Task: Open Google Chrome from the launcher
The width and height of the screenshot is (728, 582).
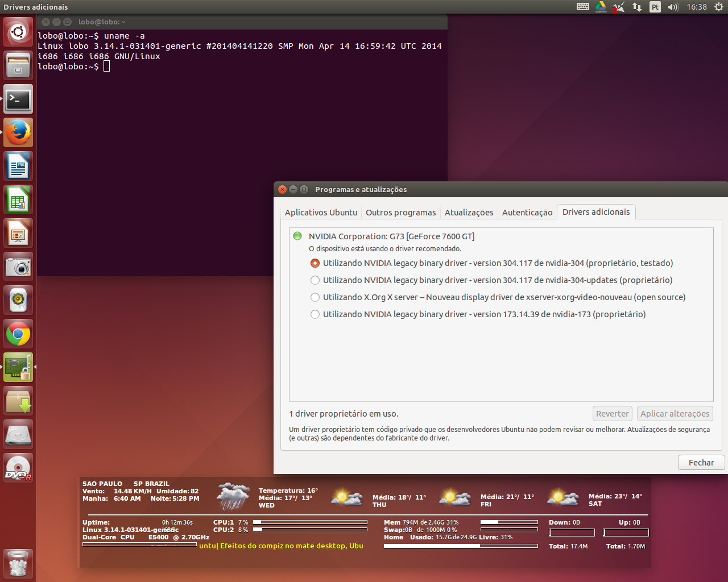Action: tap(18, 334)
